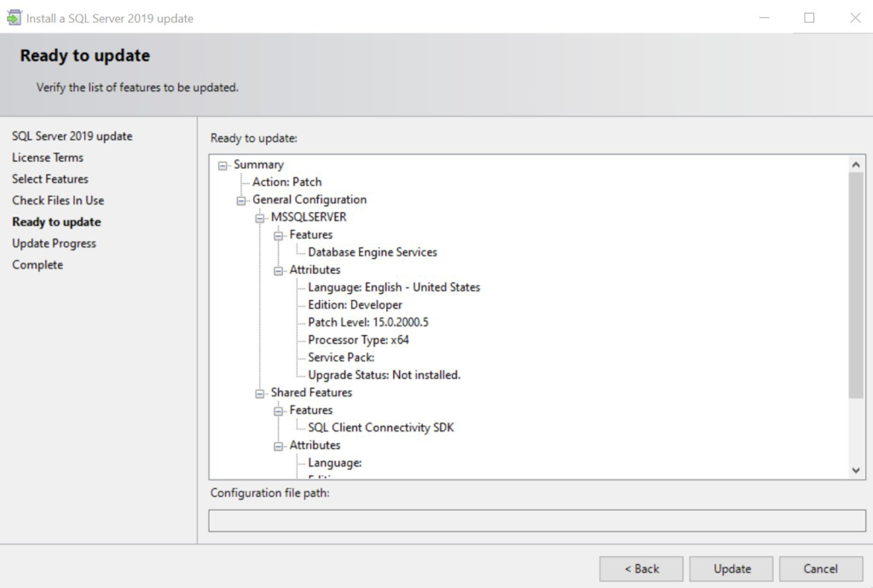
Task: Click the summary tree scrollbar thumb
Action: tap(856, 285)
